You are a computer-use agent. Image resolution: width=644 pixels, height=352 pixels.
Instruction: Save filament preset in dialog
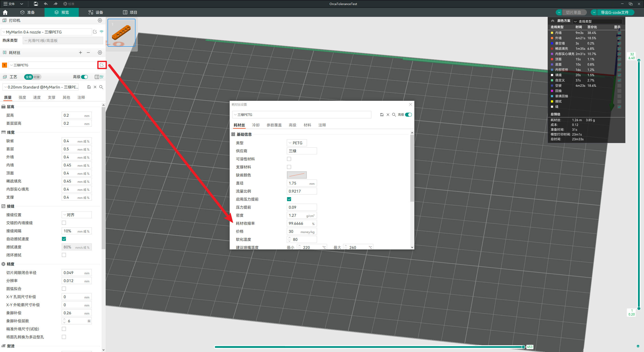[x=382, y=115]
